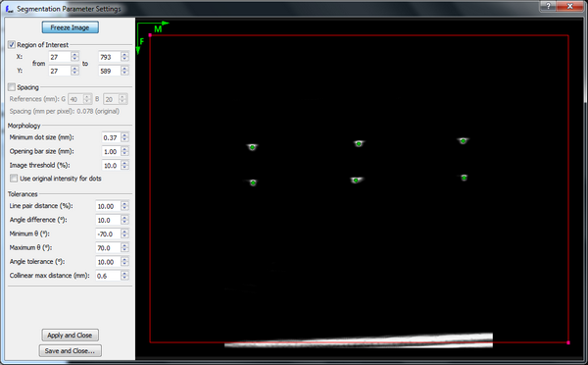Adjust the Y from spinner arrows
The image size is (588, 365).
tap(74, 71)
